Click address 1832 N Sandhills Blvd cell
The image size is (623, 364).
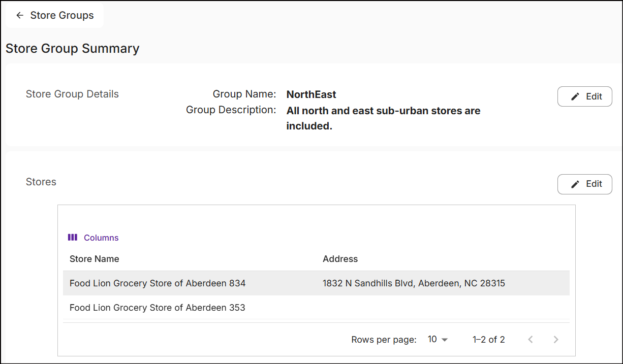point(414,283)
